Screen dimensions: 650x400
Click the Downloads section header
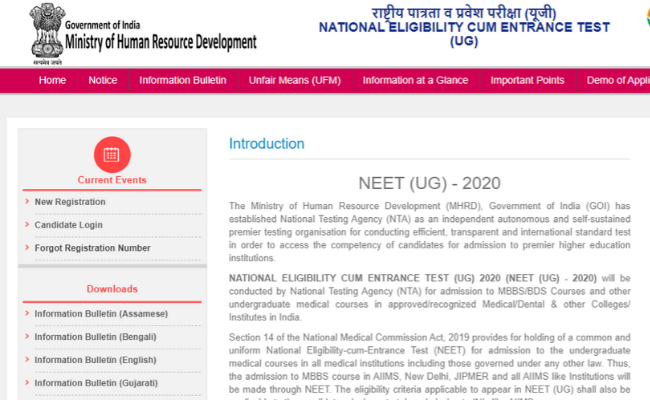111,289
